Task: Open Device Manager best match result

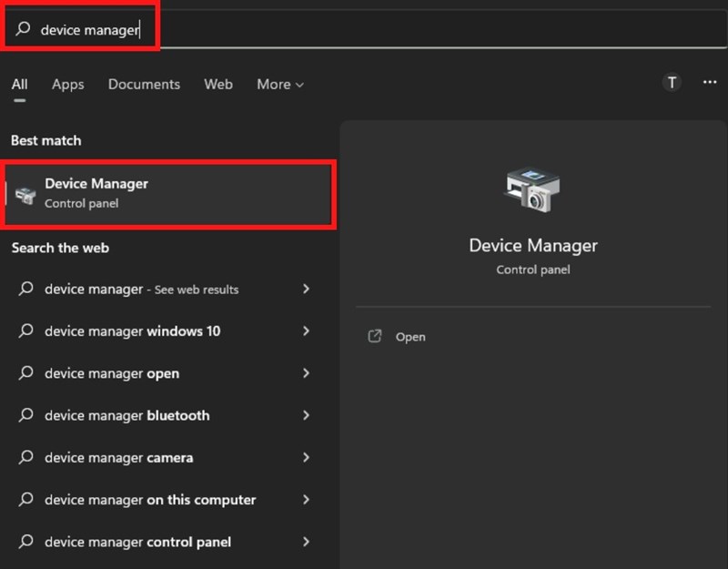Action: click(x=169, y=194)
